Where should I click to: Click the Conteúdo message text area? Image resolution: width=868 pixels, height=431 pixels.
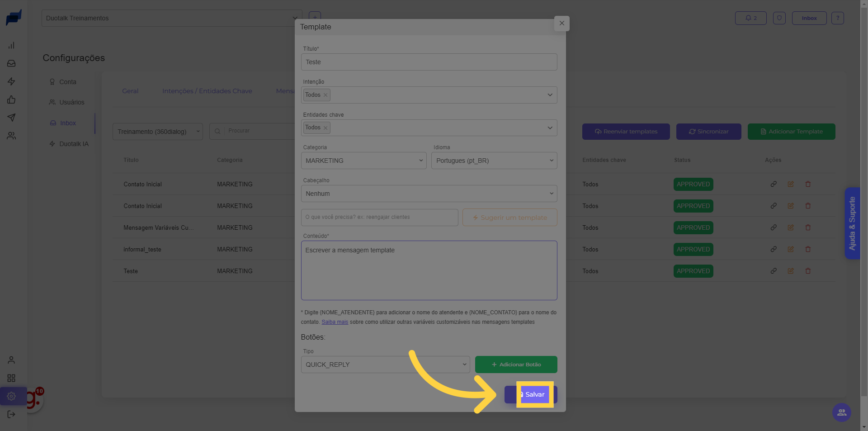pyautogui.click(x=429, y=270)
